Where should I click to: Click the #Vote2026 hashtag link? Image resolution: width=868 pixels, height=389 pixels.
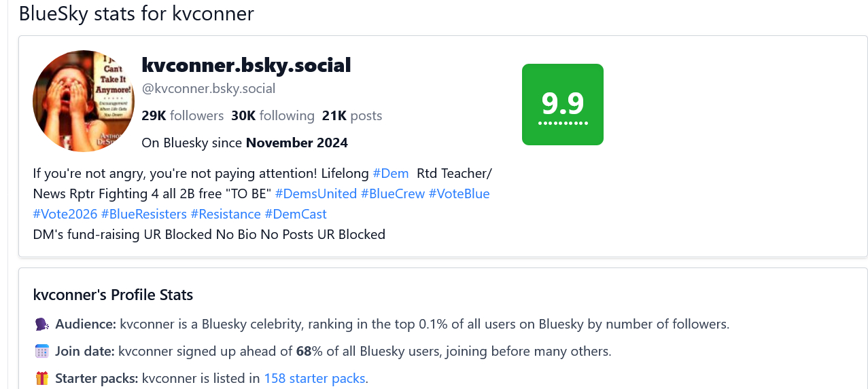[x=65, y=214]
